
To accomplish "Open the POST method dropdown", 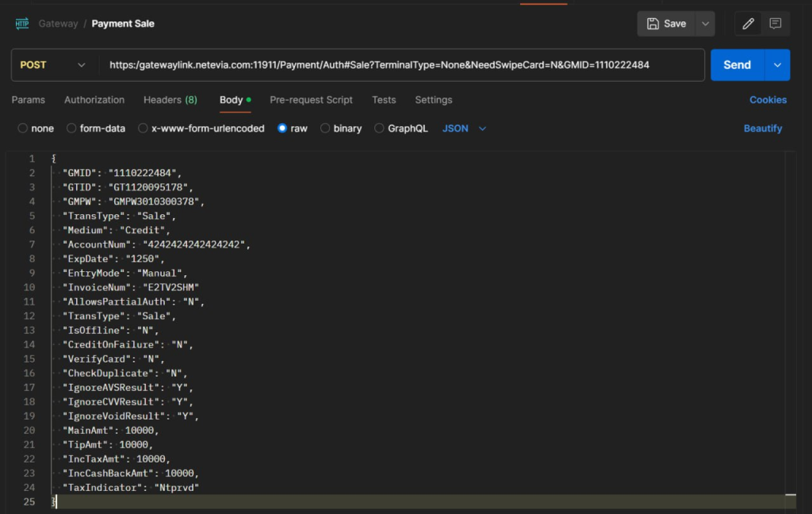I will pos(52,65).
